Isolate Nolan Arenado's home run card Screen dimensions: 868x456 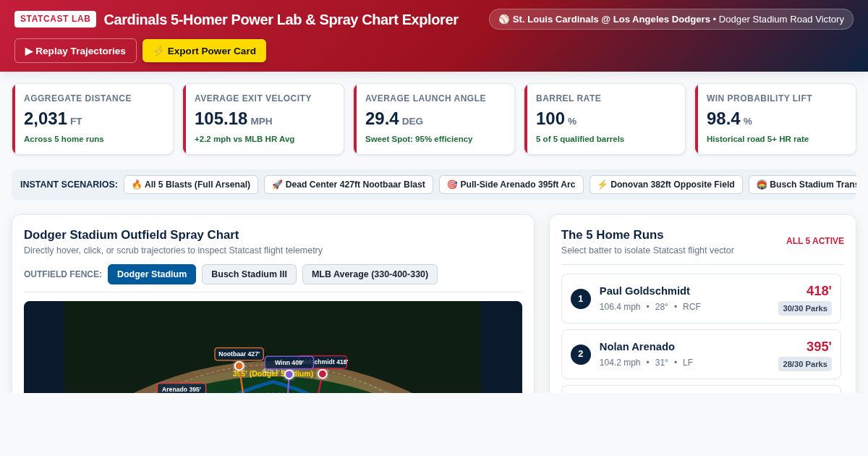click(701, 355)
